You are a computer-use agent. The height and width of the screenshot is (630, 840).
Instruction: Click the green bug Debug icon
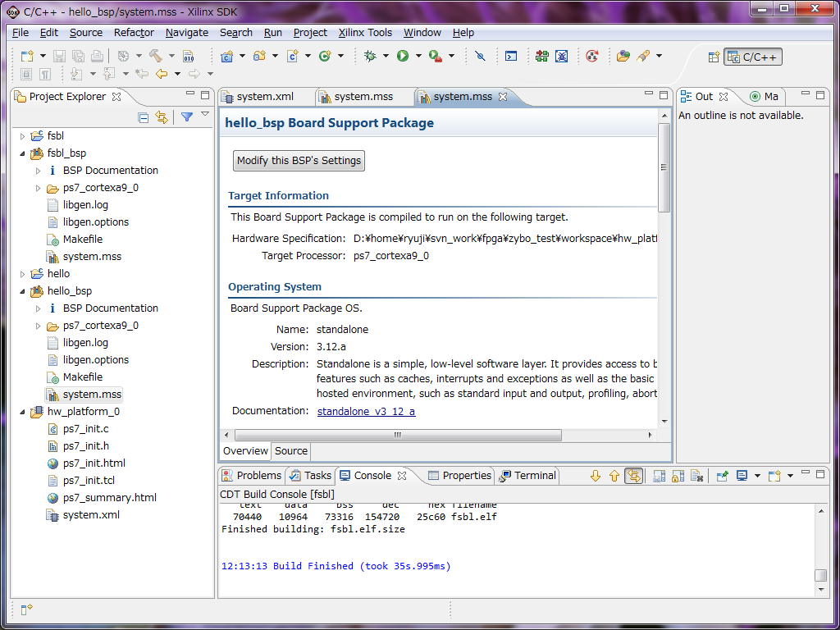[370, 56]
